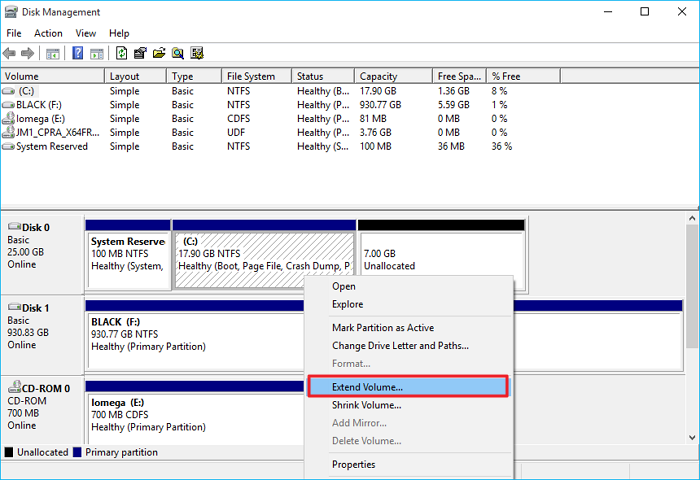Choose Extend Volume... from the context menu
This screenshot has width=700, height=480.
(x=367, y=386)
